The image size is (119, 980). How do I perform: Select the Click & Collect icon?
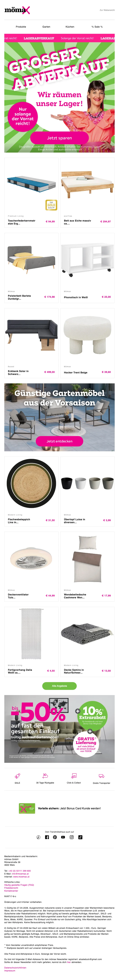click(x=74, y=776)
